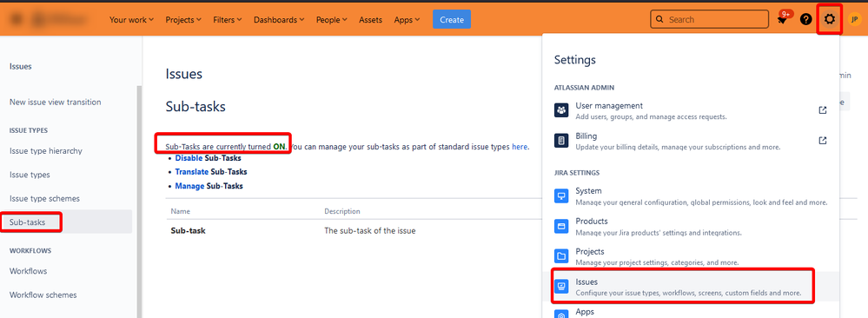Open Issue type hierarchy in sidebar
The image size is (868, 318).
pyautogui.click(x=46, y=150)
